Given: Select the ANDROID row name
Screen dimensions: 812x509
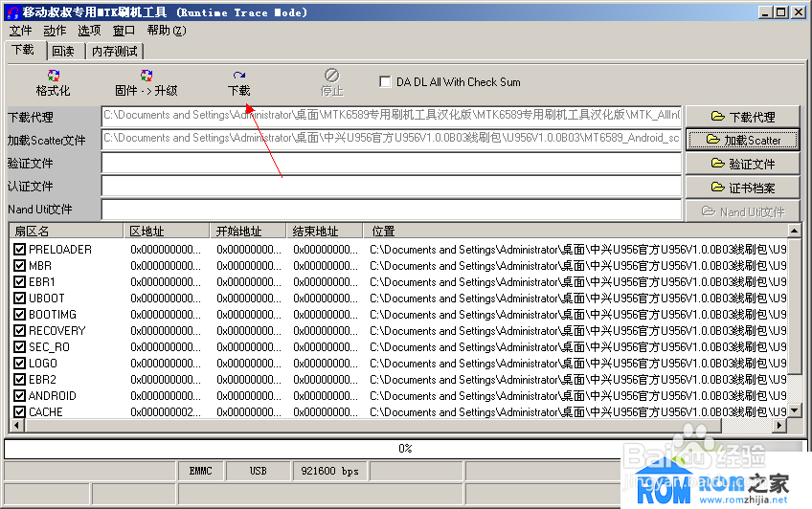Looking at the screenshot, I should [53, 396].
